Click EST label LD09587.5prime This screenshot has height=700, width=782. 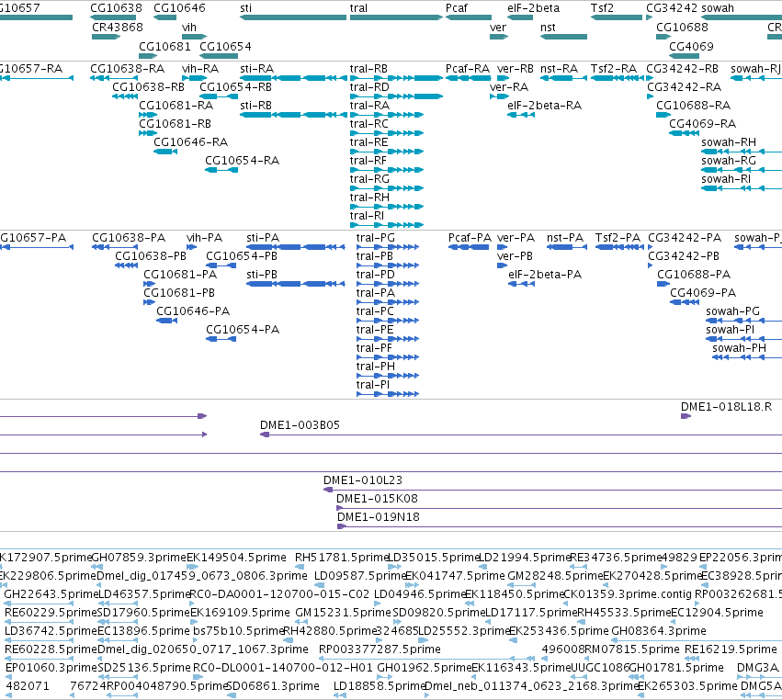coord(361,575)
